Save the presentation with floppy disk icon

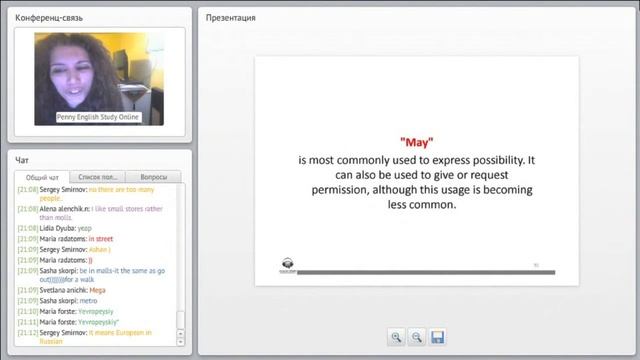pyautogui.click(x=437, y=337)
